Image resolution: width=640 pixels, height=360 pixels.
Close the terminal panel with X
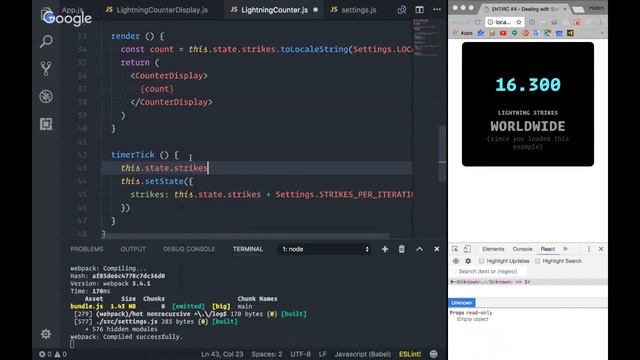tap(437, 249)
